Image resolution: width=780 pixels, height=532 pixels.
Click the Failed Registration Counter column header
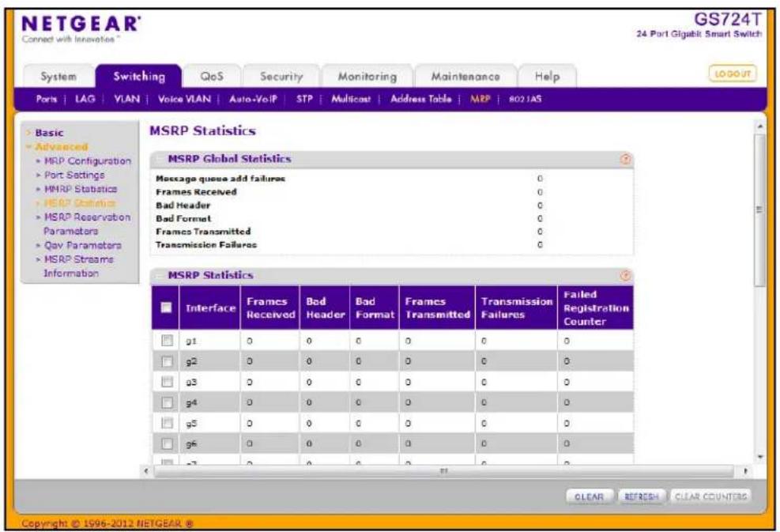pos(595,308)
